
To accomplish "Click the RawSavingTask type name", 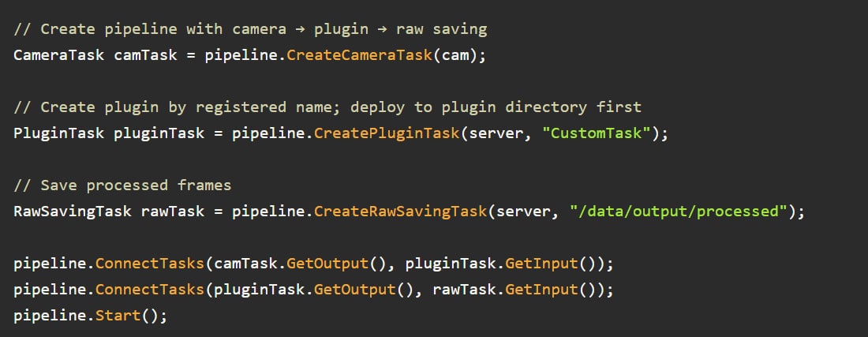I will [73, 210].
